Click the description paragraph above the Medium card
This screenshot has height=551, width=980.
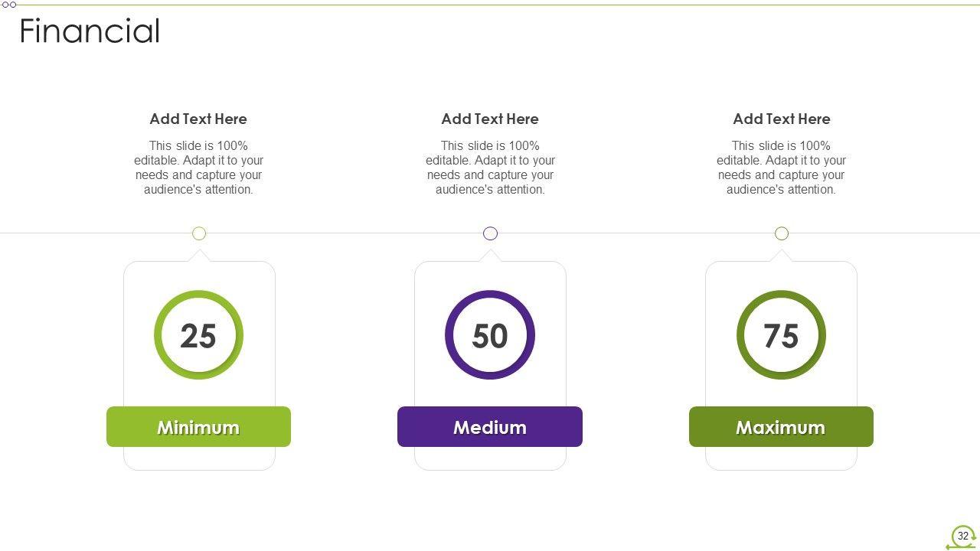[490, 168]
